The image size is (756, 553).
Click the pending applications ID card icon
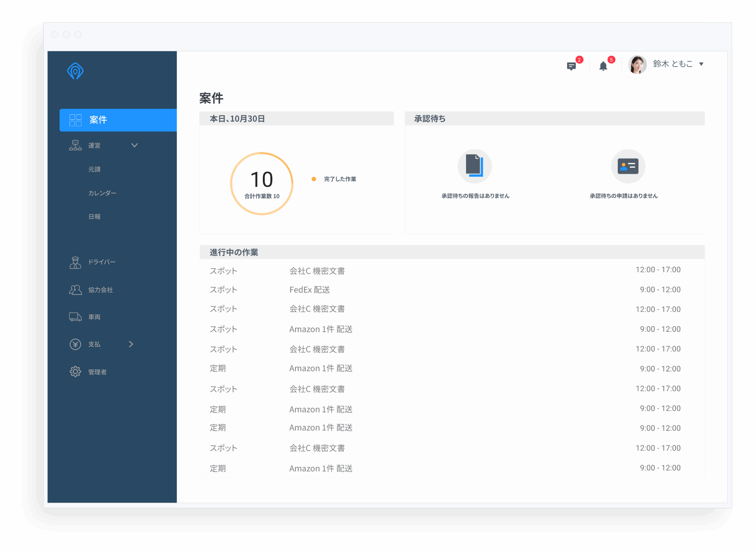click(x=628, y=166)
